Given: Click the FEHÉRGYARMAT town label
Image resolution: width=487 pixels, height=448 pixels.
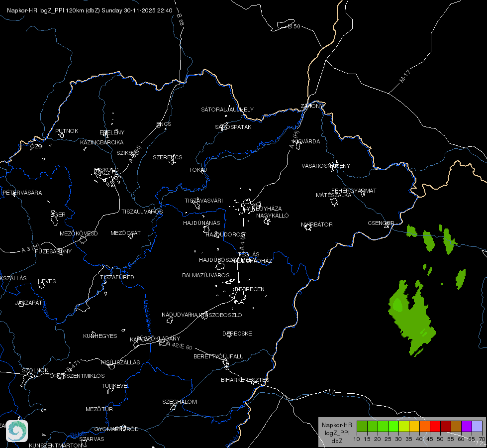Looking at the screenshot, I should pyautogui.click(x=354, y=191).
